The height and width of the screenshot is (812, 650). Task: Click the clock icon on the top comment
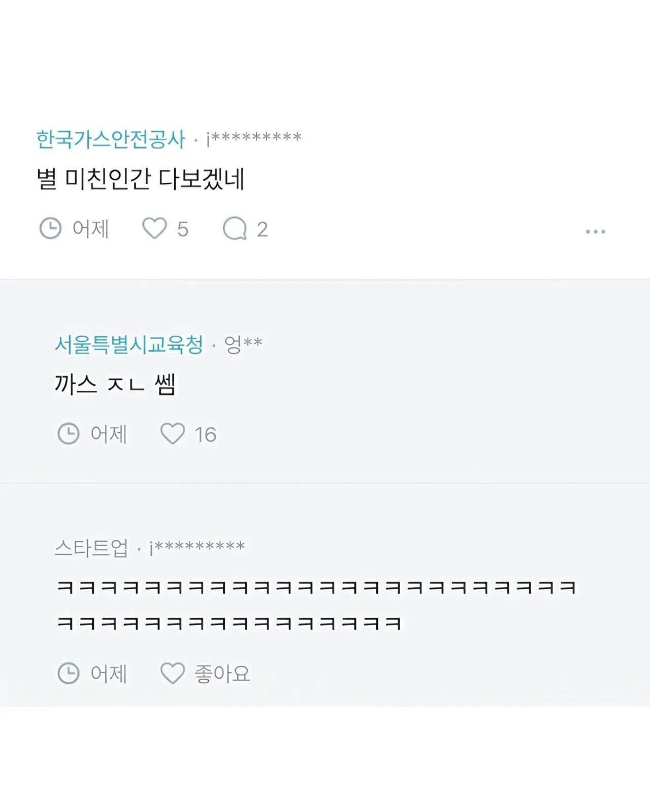pos(50,228)
